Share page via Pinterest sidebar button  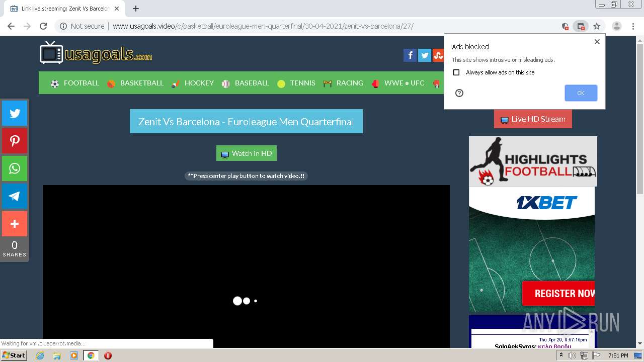pos(15,141)
